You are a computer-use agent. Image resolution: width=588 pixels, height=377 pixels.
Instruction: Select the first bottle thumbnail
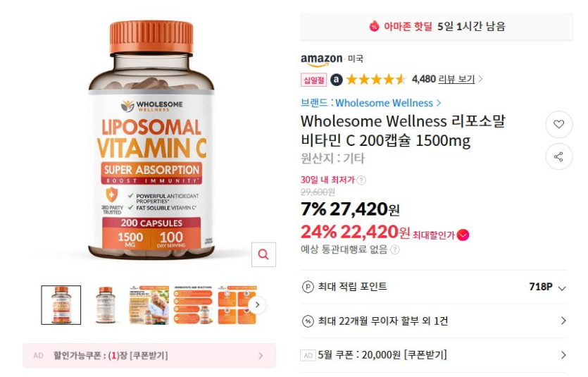pos(61,305)
